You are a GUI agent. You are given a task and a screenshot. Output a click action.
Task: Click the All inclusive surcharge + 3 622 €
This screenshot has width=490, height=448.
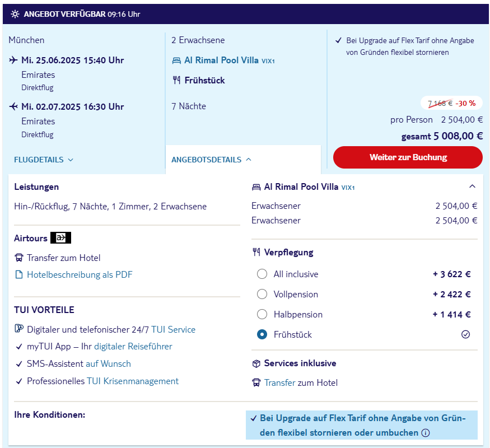pyautogui.click(x=451, y=274)
